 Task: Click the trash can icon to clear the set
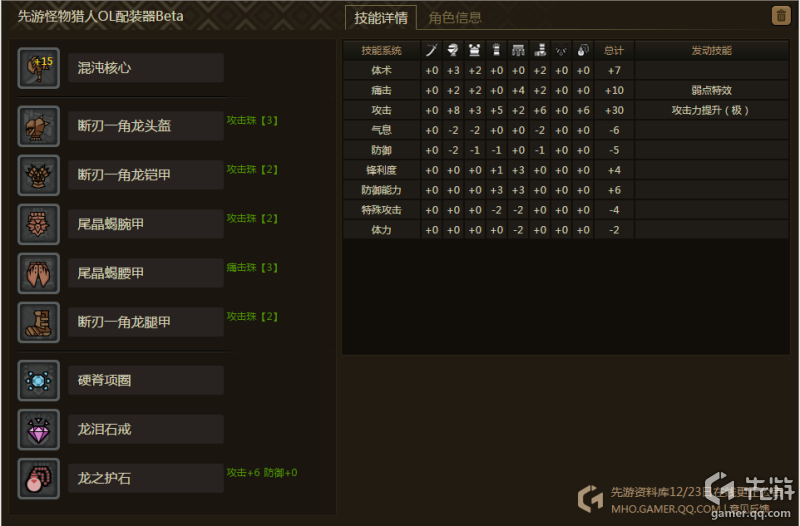pos(781,16)
